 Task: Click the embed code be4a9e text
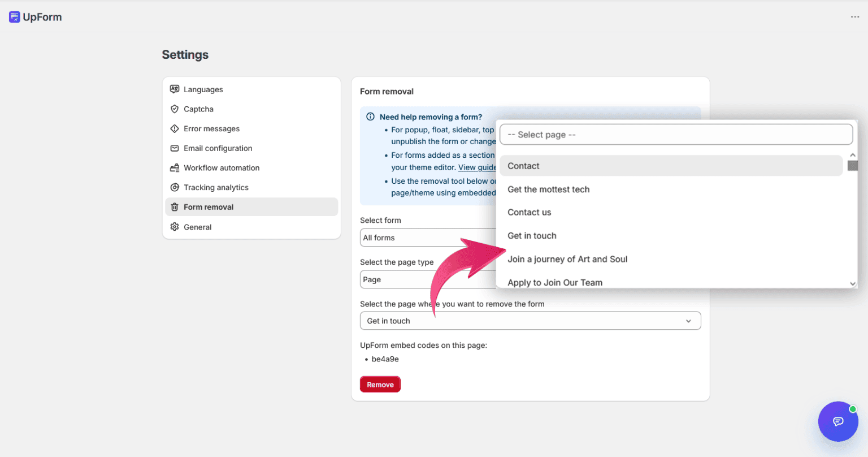(385, 359)
